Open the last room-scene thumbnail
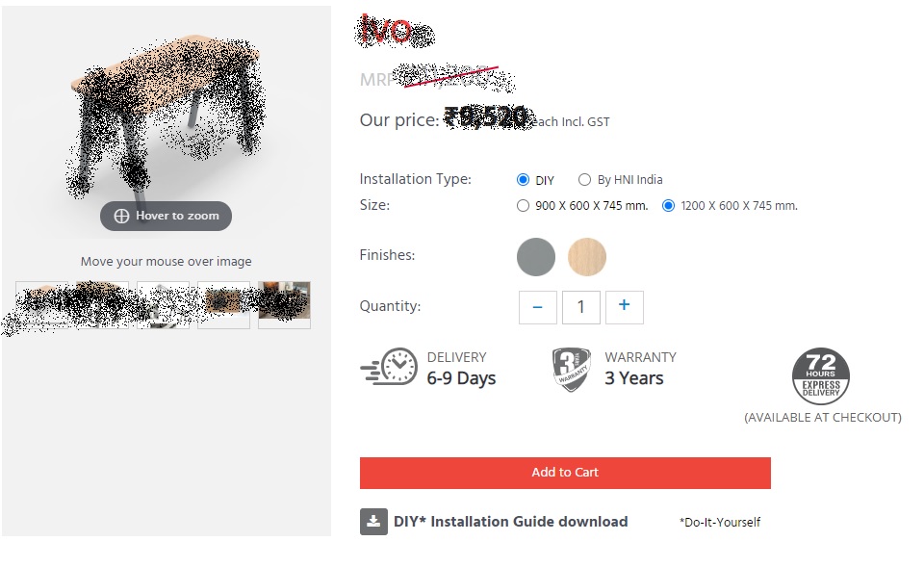 [x=284, y=305]
